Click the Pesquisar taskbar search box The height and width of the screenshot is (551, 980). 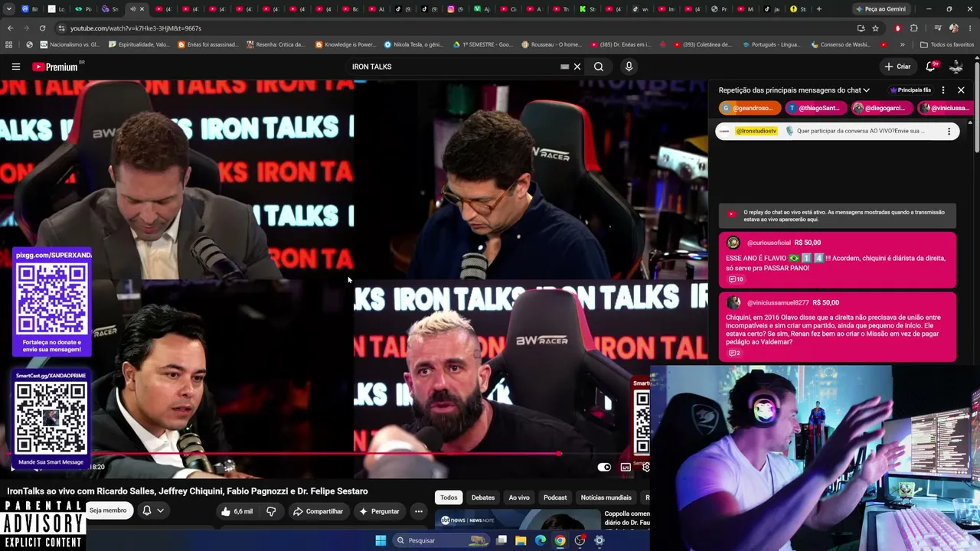pyautogui.click(x=440, y=540)
